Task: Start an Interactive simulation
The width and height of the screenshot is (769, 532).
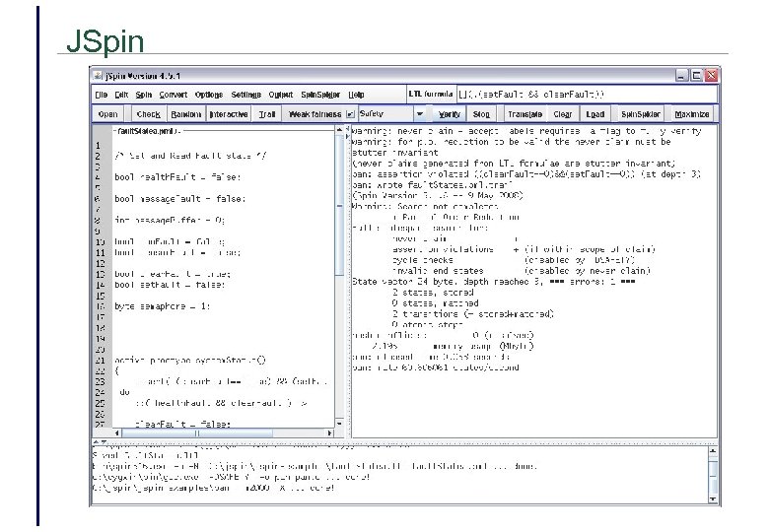Action: [x=229, y=114]
